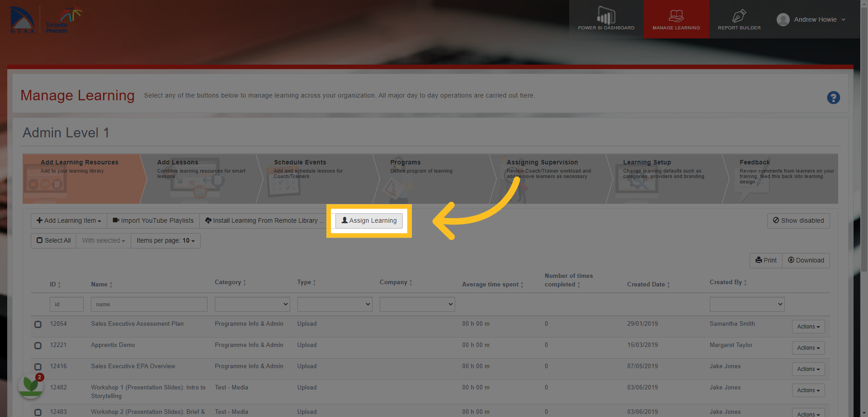Sort table by ID column arrows
This screenshot has height=417, width=868.
[59, 285]
